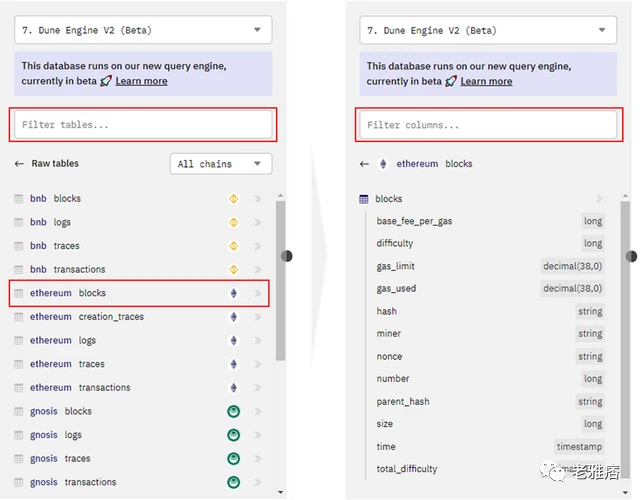Open the left panel Dune Engine V2 database dropdown
This screenshot has height=500, width=640.
(x=143, y=30)
